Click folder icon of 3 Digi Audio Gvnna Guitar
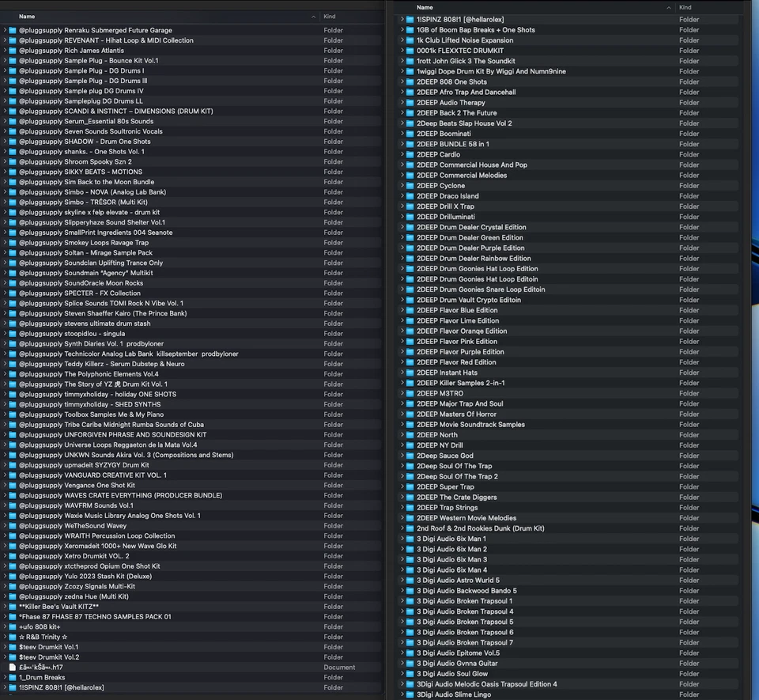Viewport: 759px width, 700px height. [410, 663]
